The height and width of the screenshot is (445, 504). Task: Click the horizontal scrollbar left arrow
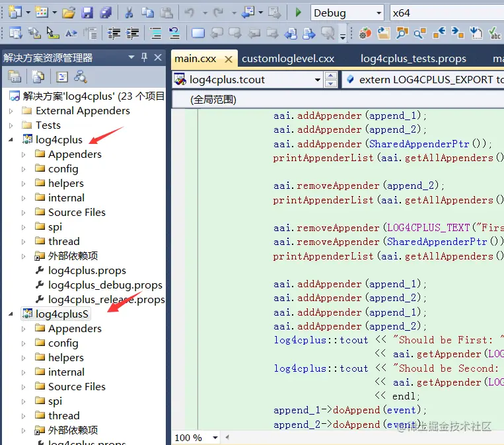[227, 437]
